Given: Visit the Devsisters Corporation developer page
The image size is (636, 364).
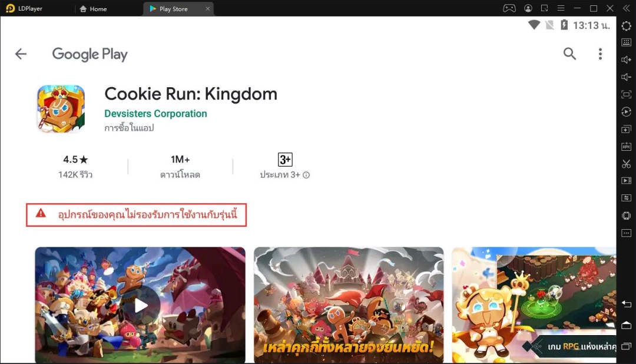Looking at the screenshot, I should [x=155, y=113].
